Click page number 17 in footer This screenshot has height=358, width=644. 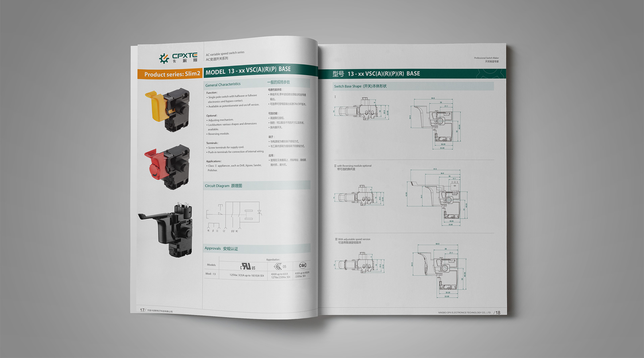[142, 310]
